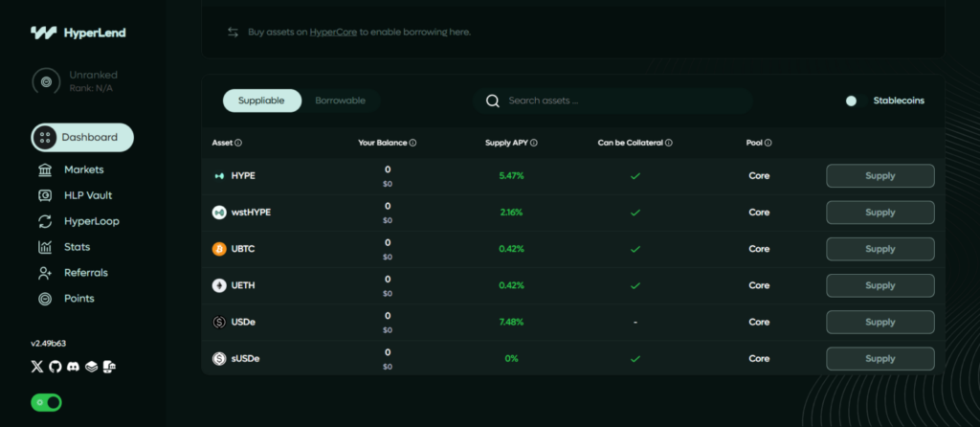
Task: Click the HLP Vault safe icon
Action: click(45, 195)
